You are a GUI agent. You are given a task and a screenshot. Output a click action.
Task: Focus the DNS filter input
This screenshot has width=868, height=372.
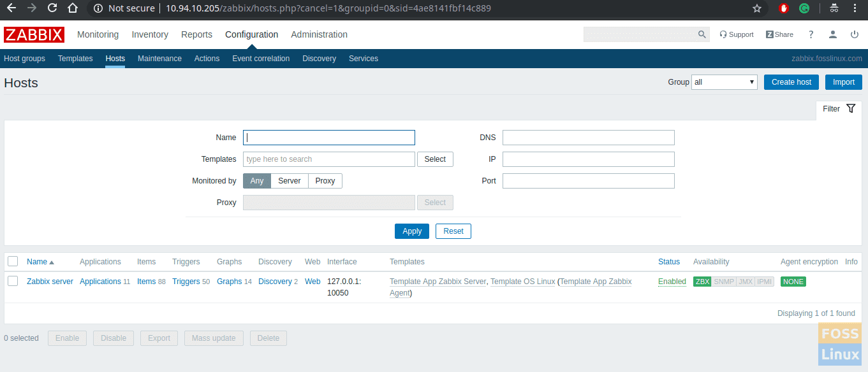pos(589,138)
